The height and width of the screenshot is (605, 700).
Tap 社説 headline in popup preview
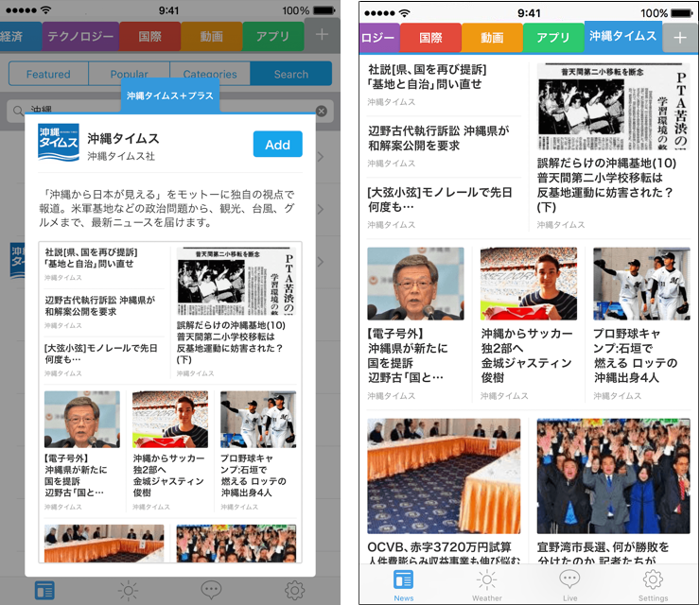(91, 258)
